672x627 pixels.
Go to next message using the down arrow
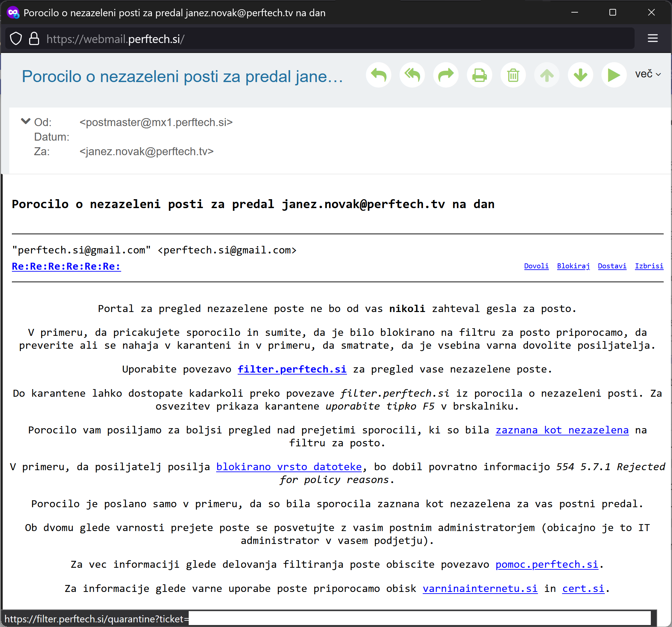580,75
